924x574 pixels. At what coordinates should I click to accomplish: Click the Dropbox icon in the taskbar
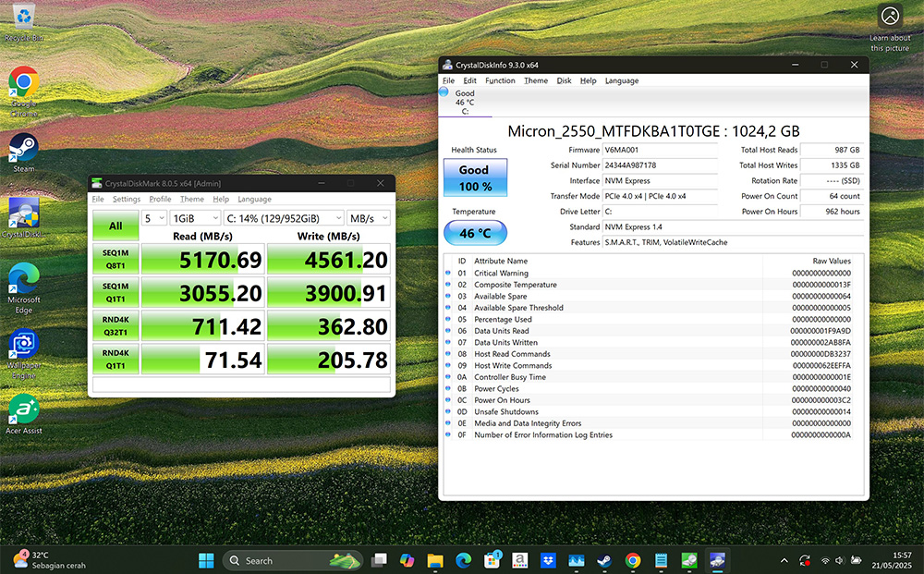[548, 560]
